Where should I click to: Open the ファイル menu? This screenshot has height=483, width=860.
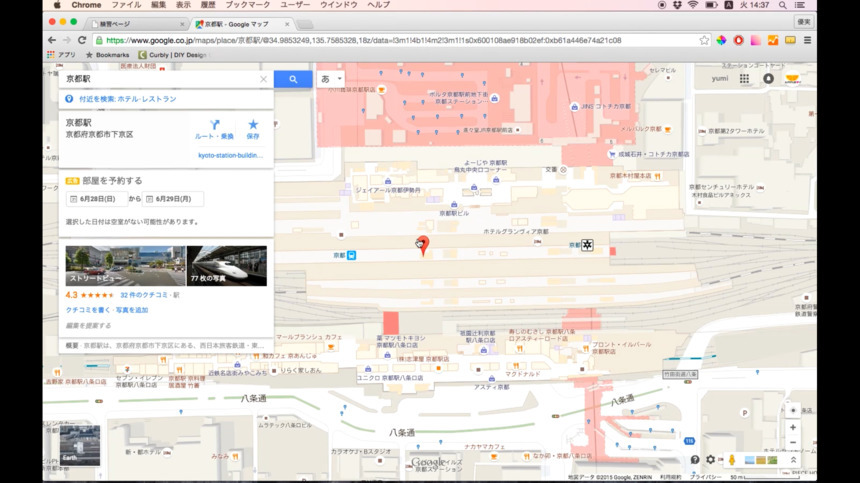(126, 5)
